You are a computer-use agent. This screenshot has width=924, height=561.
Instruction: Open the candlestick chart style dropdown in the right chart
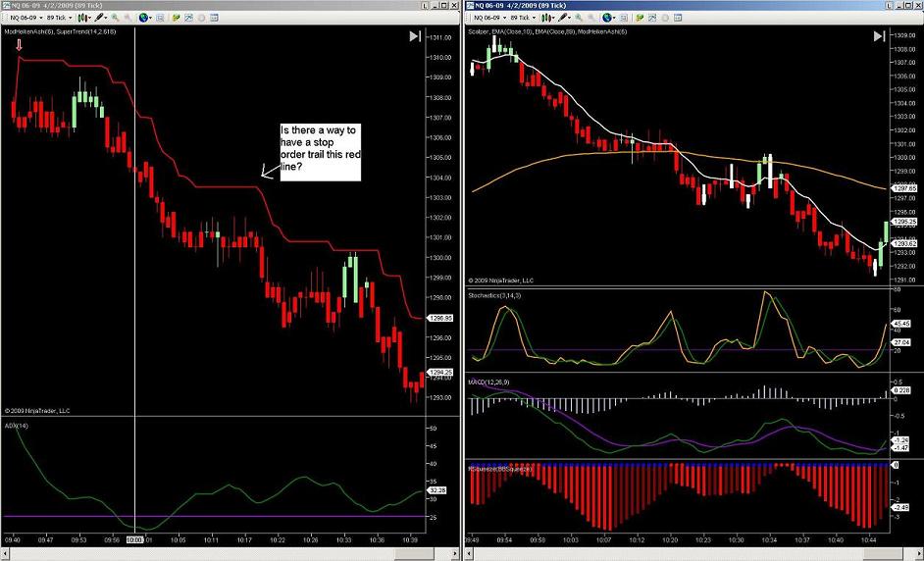pyautogui.click(x=548, y=18)
